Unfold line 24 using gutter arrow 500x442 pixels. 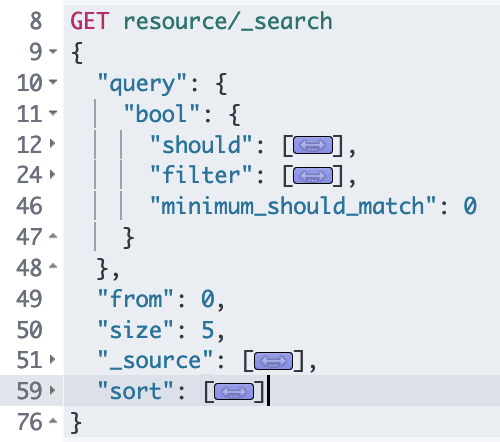(x=52, y=174)
